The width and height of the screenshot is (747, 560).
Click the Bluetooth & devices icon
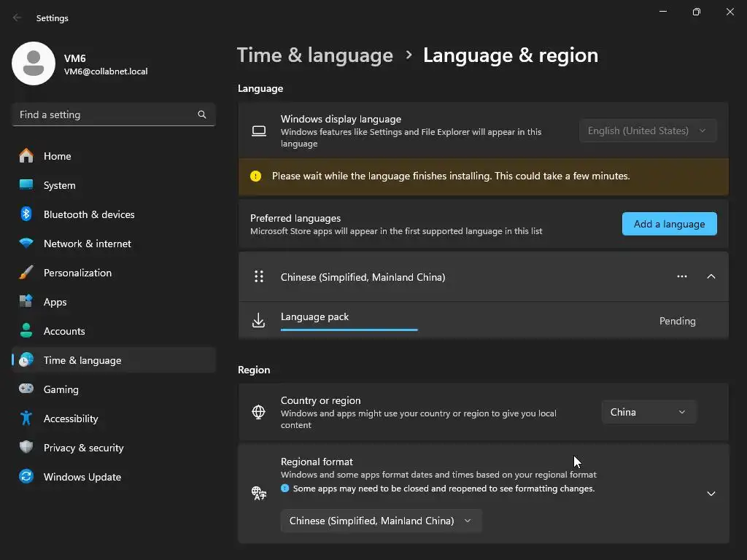pyautogui.click(x=26, y=214)
